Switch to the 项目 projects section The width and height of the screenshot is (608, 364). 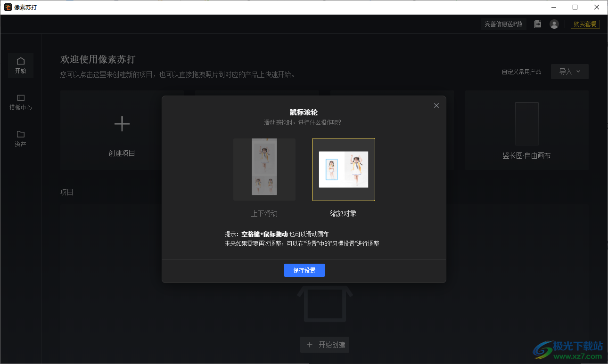point(66,192)
